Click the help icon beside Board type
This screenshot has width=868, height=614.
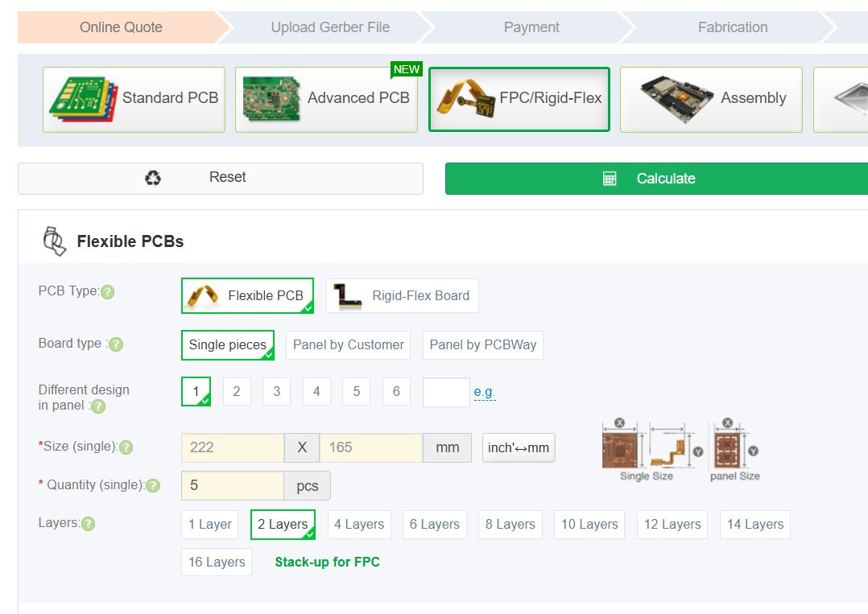[116, 345]
